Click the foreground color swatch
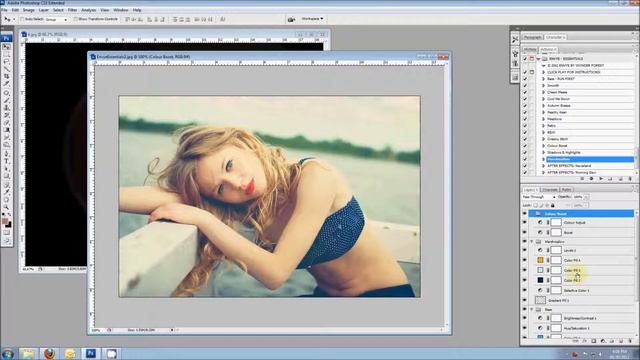The image size is (640, 360). coord(5,221)
